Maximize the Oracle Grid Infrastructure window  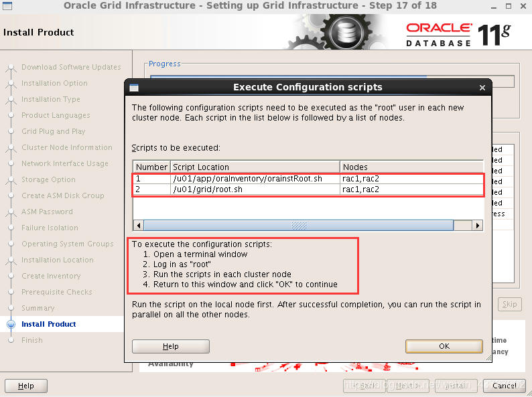pyautogui.click(x=509, y=6)
